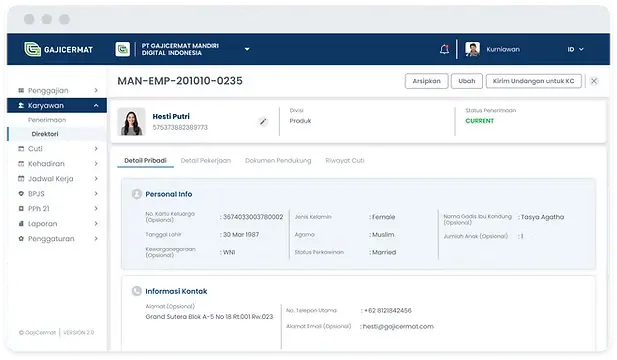
Task: Click the Arsipkan button
Action: tap(427, 81)
